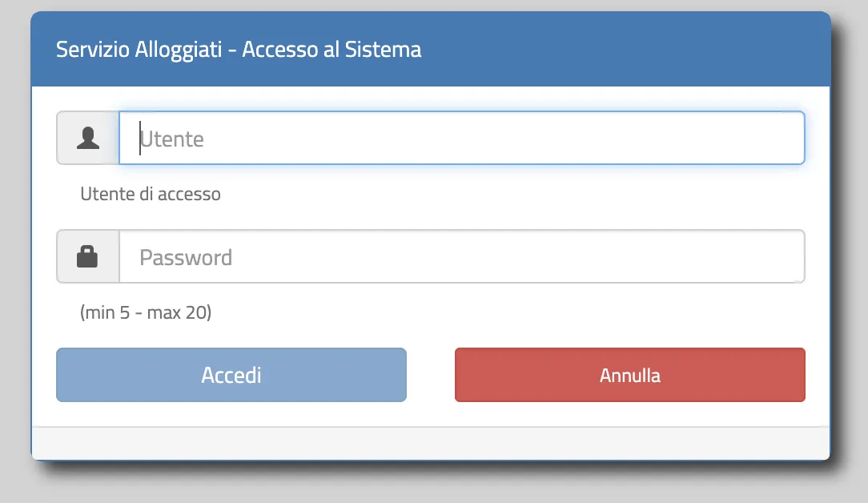
Task: Click the blinking text cursor in Utente
Action: click(x=140, y=139)
